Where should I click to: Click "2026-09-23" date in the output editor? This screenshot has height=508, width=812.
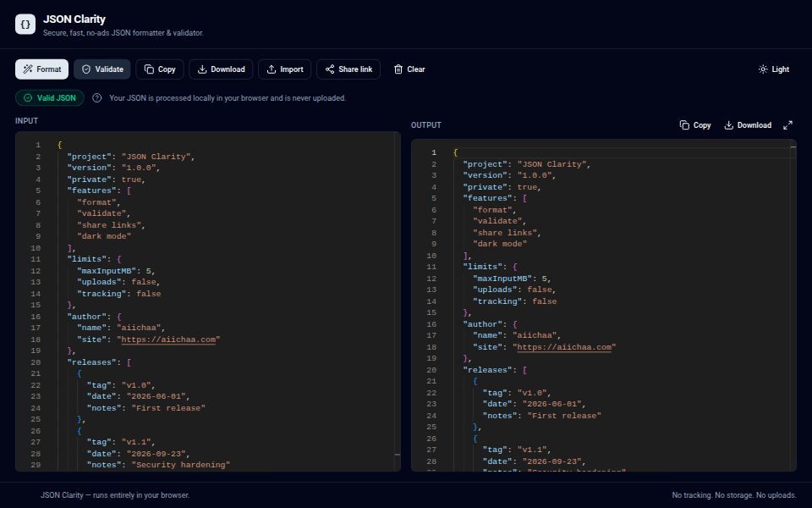(554, 461)
